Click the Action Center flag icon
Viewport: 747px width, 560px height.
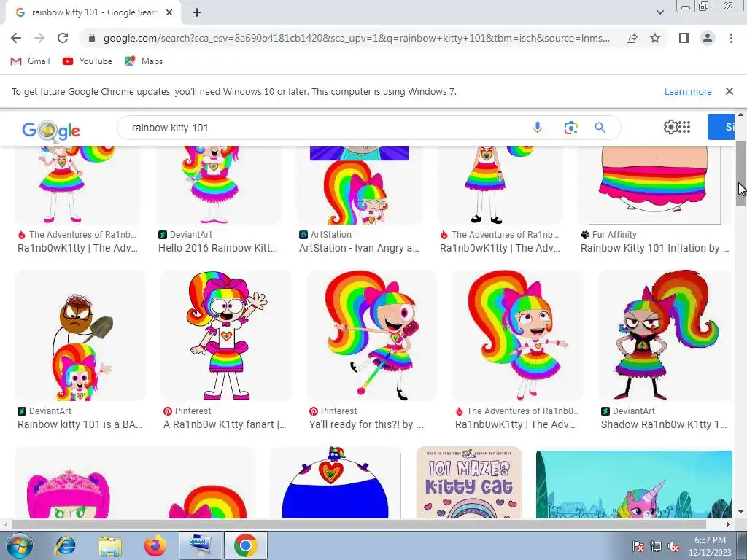tap(638, 547)
